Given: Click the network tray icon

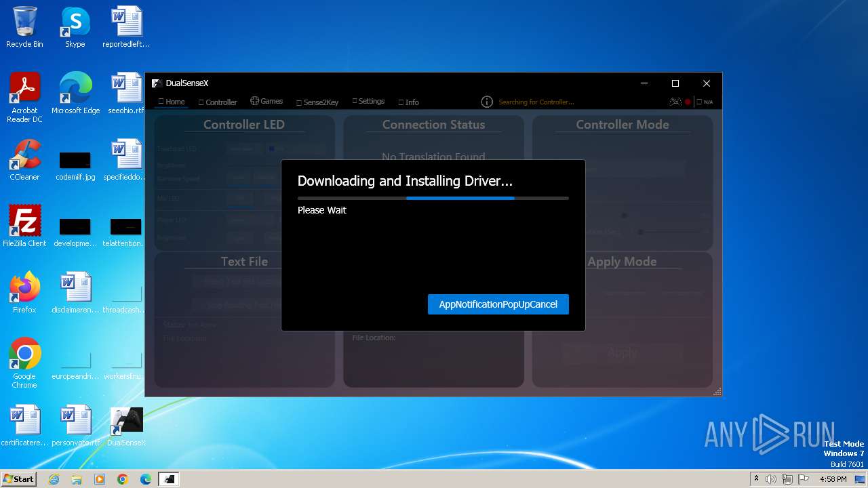Looking at the screenshot, I should 787,479.
